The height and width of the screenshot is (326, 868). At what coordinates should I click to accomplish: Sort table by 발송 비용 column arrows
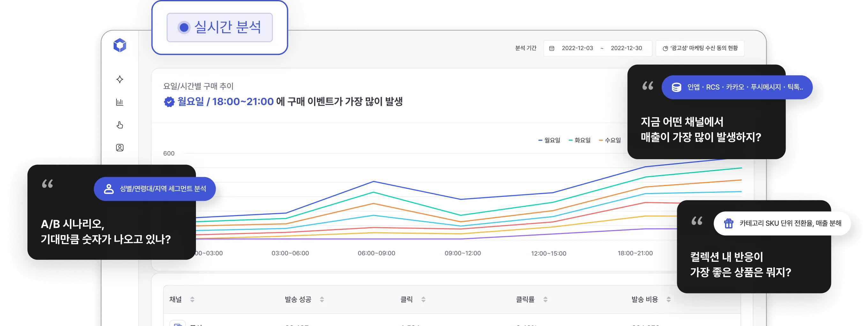click(669, 299)
